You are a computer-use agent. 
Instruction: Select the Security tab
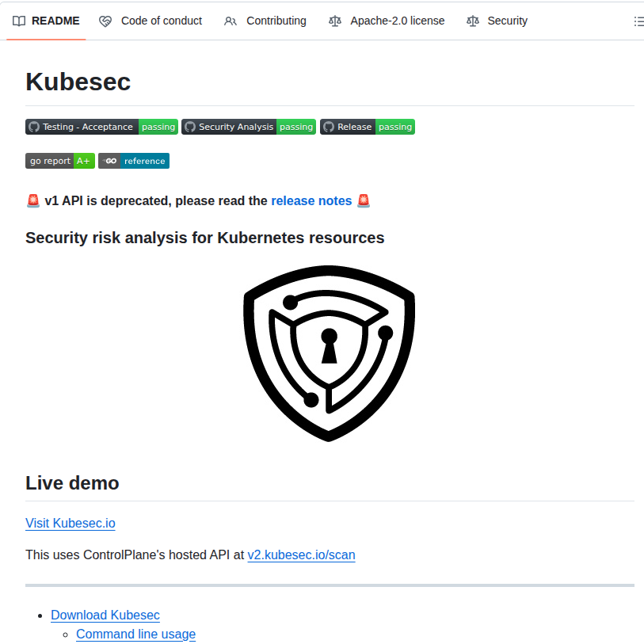tap(507, 21)
